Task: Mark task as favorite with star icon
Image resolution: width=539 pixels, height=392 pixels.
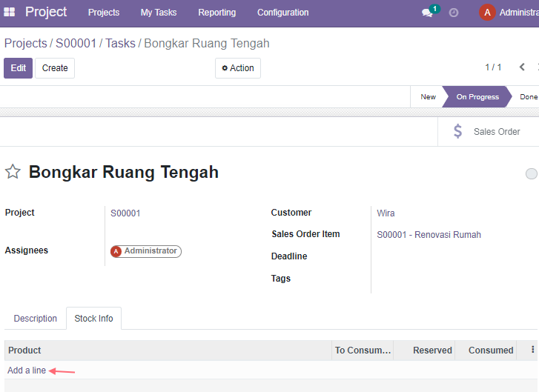Action: pos(13,171)
